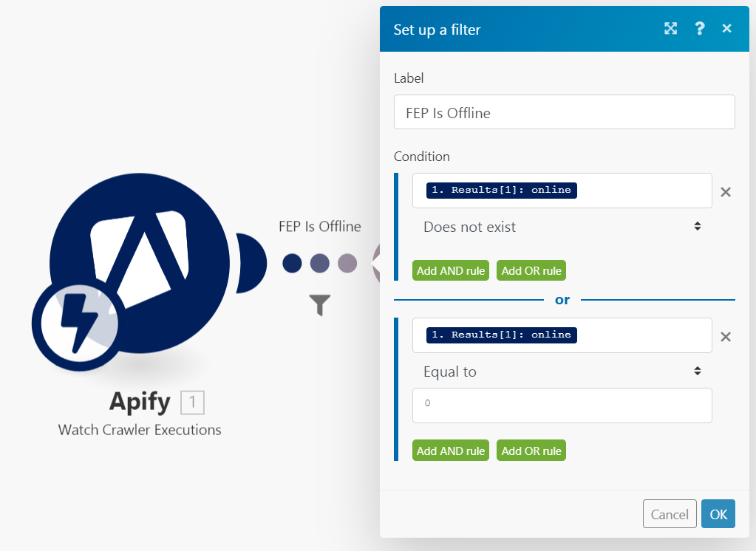The image size is (756, 551).
Task: Click Add OR rule in first condition
Action: tap(531, 271)
